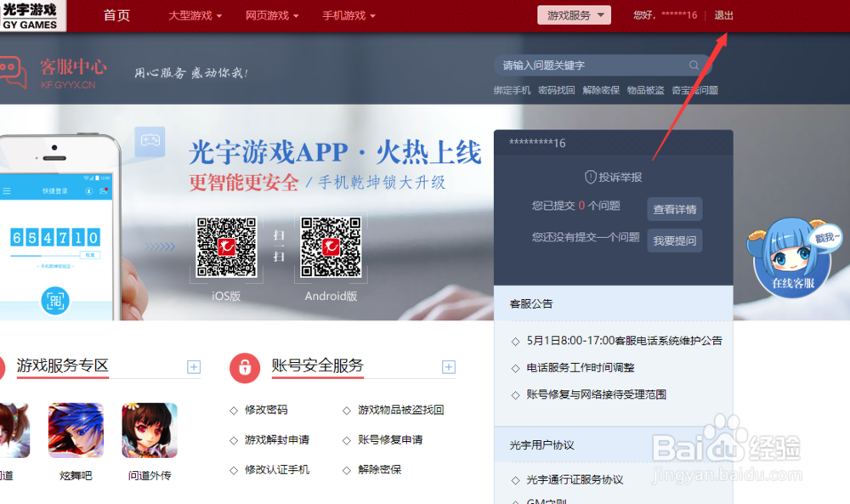
Task: Click the scan button on phone image
Action: tap(55, 301)
